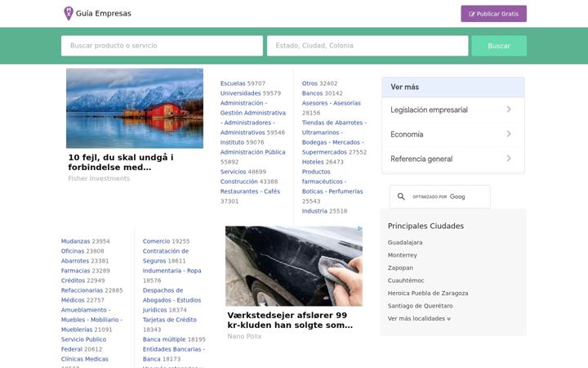Open the Oficinas category link
This screenshot has width=588, height=368.
[x=73, y=251]
